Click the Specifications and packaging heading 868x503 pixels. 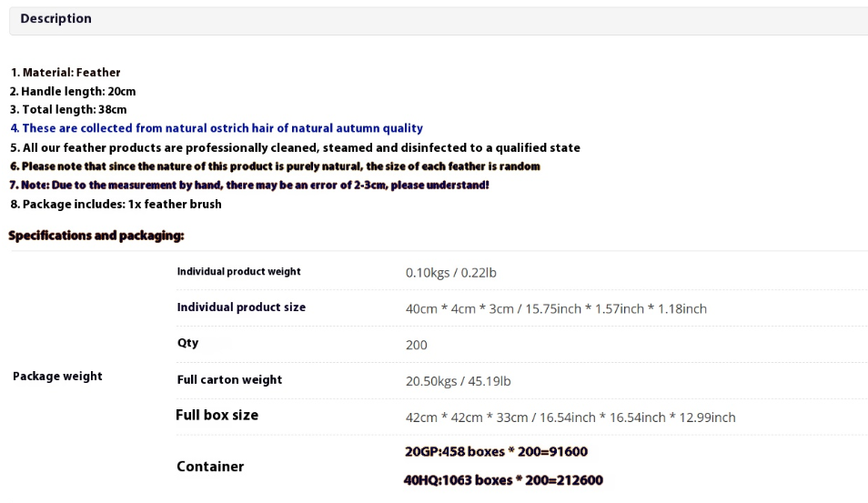(x=96, y=236)
